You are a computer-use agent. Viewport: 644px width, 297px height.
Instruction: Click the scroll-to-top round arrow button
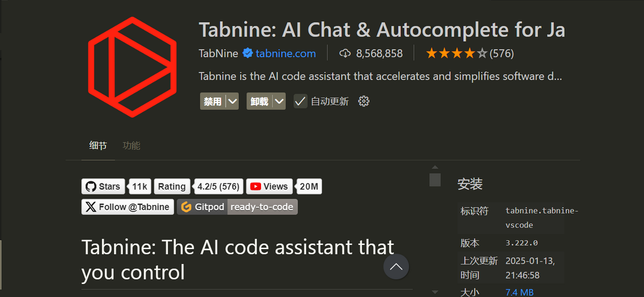(x=396, y=267)
